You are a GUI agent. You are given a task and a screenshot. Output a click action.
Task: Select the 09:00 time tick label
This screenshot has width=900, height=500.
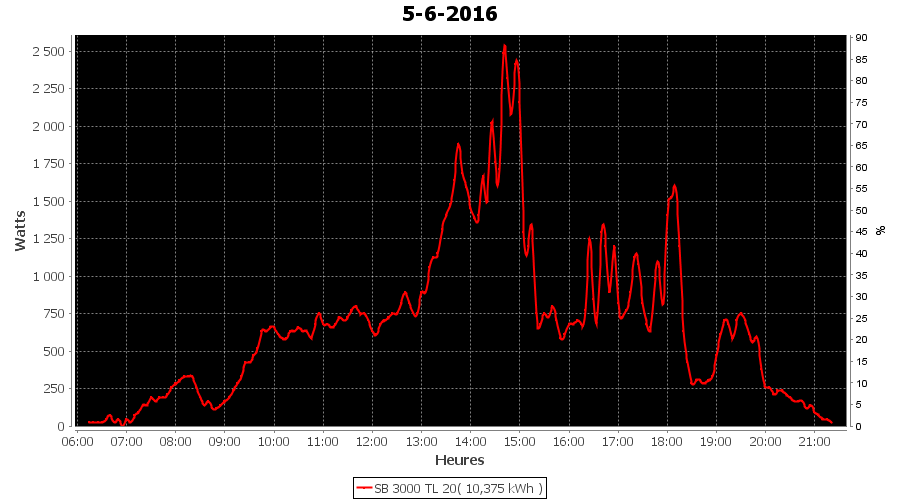[224, 441]
